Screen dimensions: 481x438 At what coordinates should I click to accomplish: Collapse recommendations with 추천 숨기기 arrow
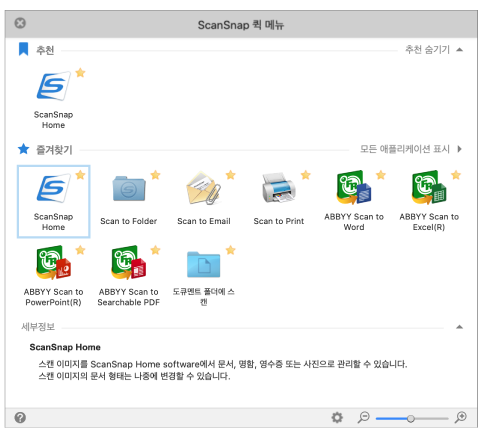point(460,50)
